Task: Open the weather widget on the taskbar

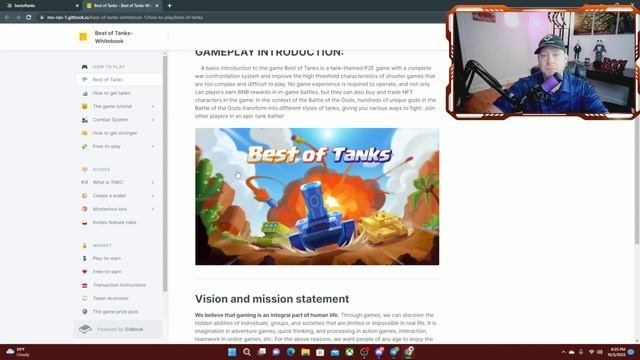Action: click(17, 352)
